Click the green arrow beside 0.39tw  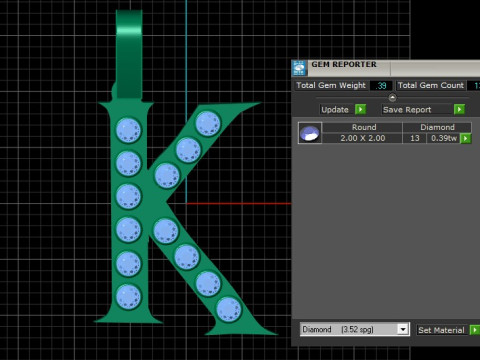point(466,138)
